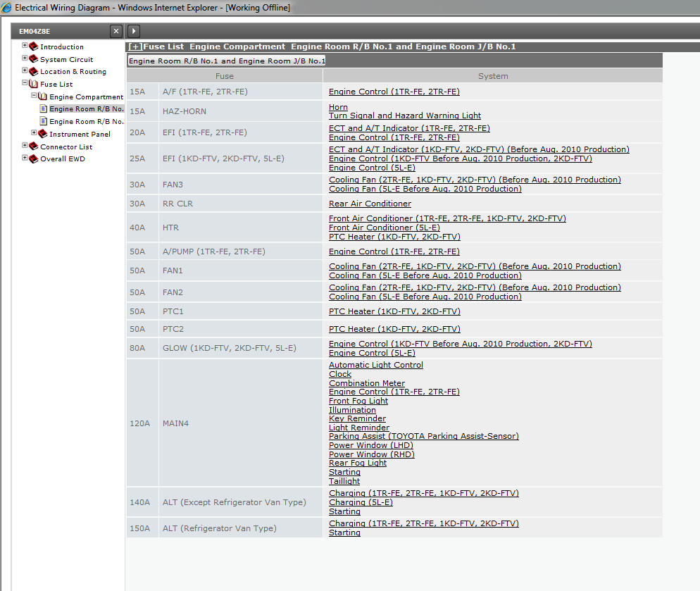
Task: Expand the Introduction tree node
Action: [x=25, y=46]
